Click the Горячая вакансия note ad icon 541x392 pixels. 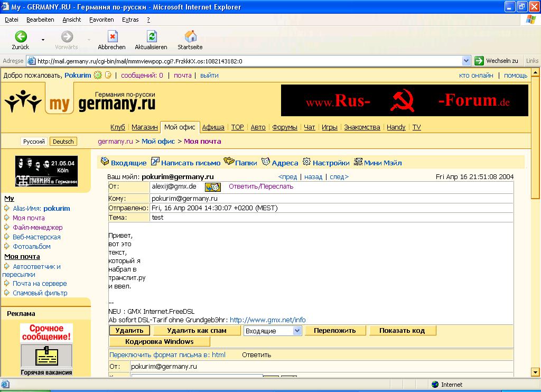pos(46,356)
